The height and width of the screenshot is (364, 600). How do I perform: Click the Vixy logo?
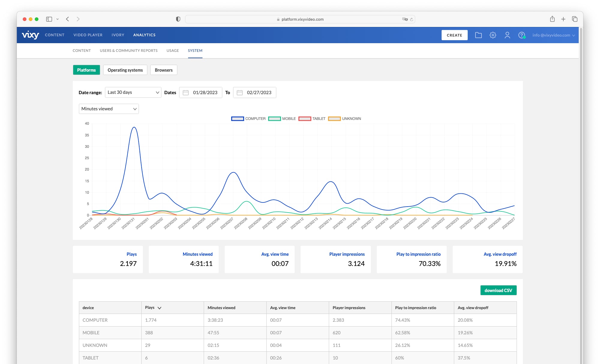pyautogui.click(x=30, y=35)
